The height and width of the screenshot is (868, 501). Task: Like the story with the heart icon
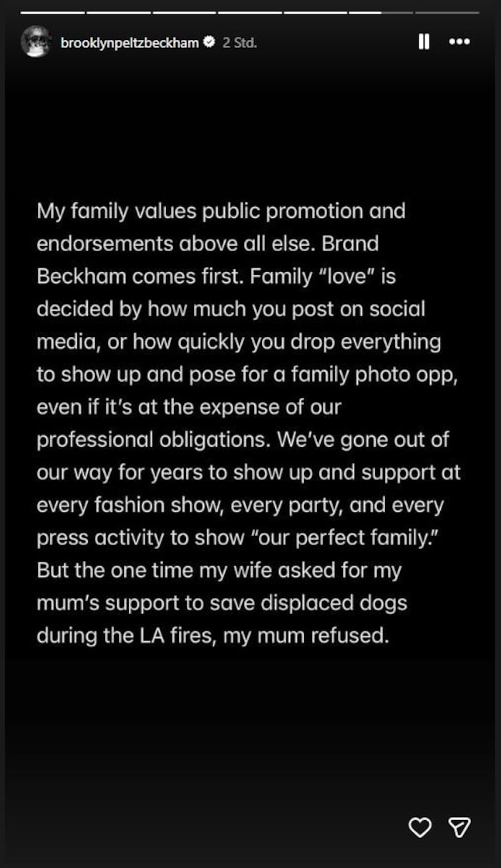click(420, 827)
